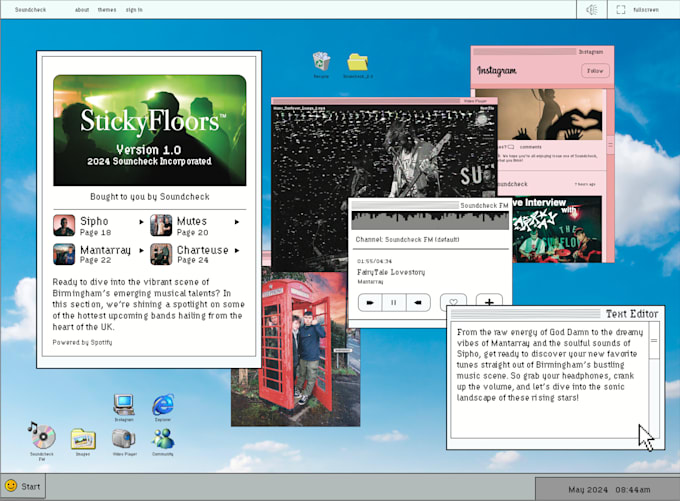
Task: Click the 'FairyTale Lovestory' track title
Action: [x=391, y=272]
